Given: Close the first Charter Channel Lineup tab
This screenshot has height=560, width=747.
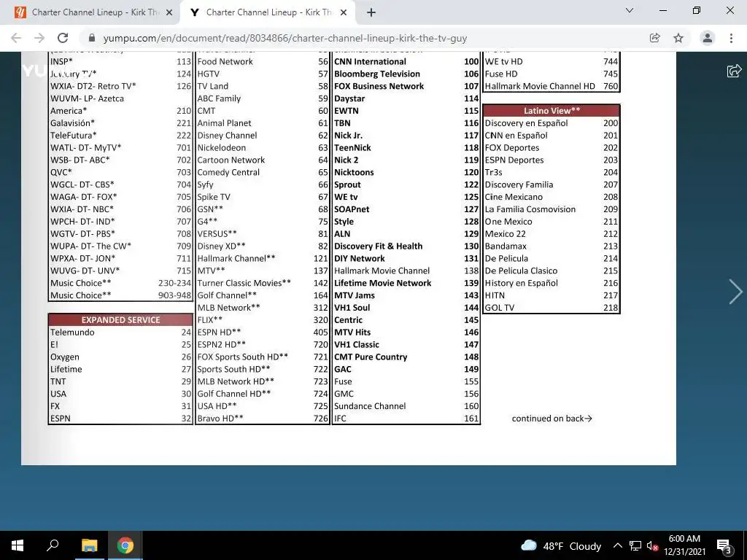Looking at the screenshot, I should pyautogui.click(x=169, y=12).
